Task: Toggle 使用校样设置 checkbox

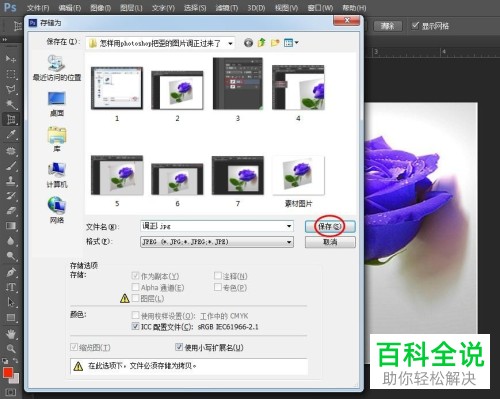Action: coord(135,315)
